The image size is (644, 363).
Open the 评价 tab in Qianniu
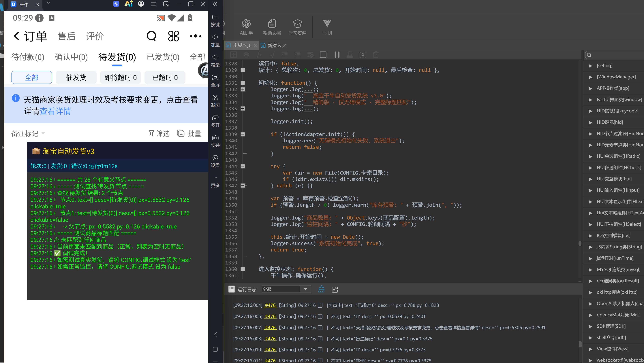point(95,36)
